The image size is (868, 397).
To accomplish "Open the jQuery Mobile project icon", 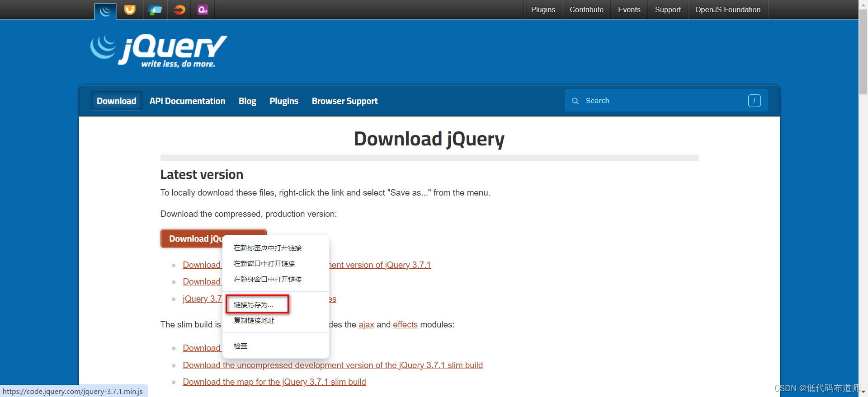I will click(x=155, y=9).
